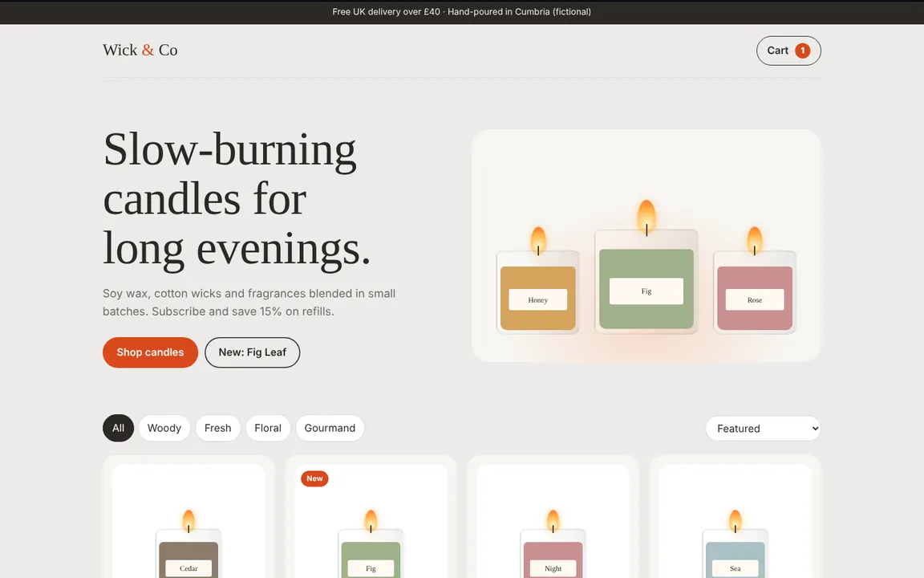Image resolution: width=924 pixels, height=578 pixels.
Task: Open the New: Fig Leaf link
Action: 252,352
